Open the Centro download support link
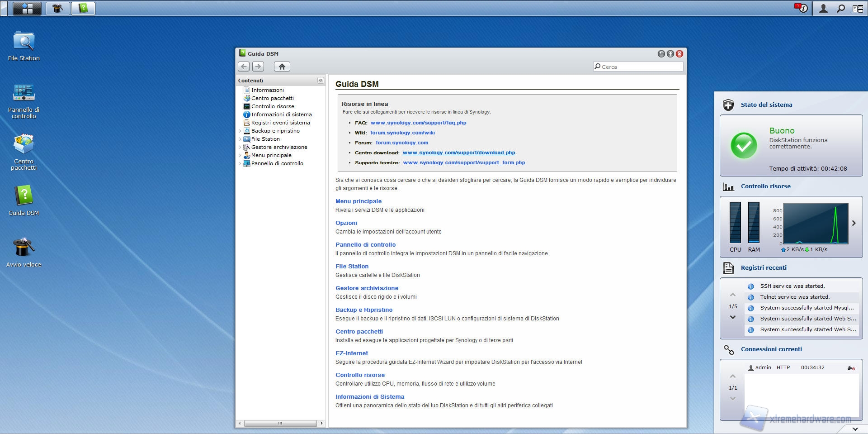The width and height of the screenshot is (868, 434). point(458,153)
